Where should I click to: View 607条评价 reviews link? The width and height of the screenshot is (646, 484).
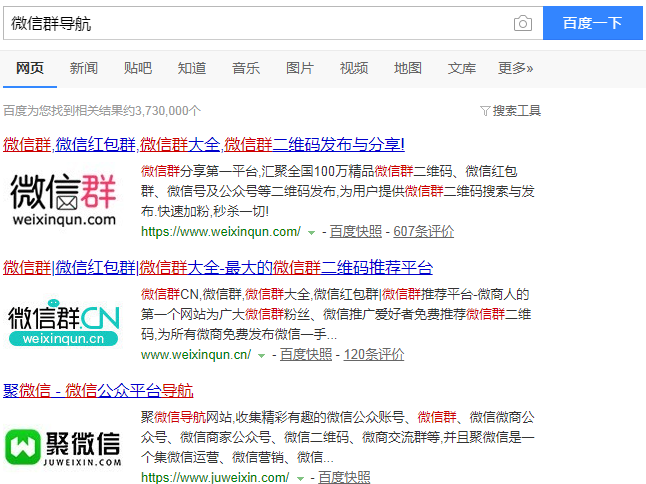click(x=424, y=231)
